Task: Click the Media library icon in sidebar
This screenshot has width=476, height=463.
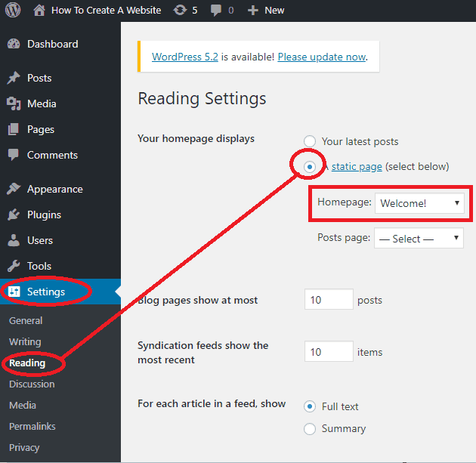Action: click(14, 103)
